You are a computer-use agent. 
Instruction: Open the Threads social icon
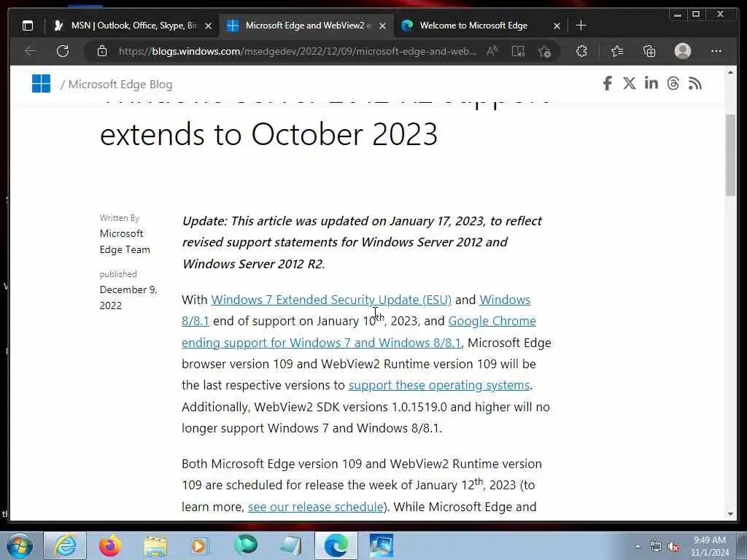click(673, 83)
